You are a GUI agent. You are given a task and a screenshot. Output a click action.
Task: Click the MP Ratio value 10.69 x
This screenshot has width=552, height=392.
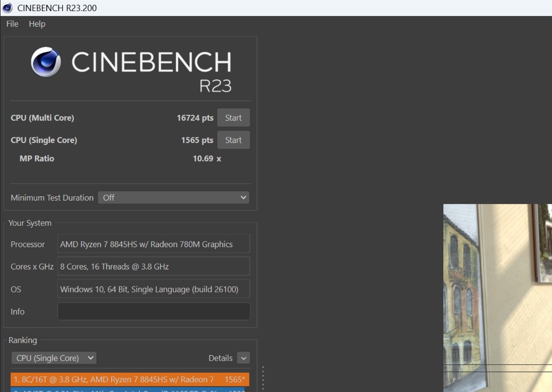[207, 158]
